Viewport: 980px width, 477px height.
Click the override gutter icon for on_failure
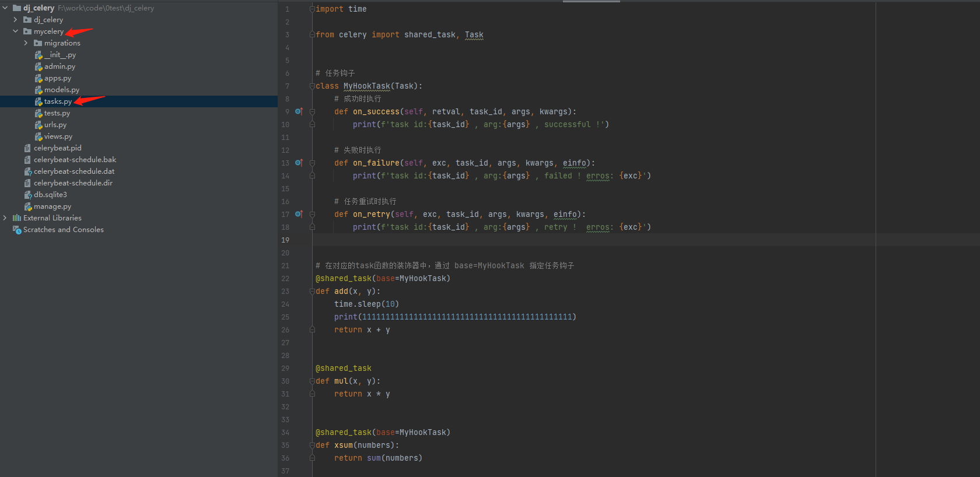click(x=299, y=163)
